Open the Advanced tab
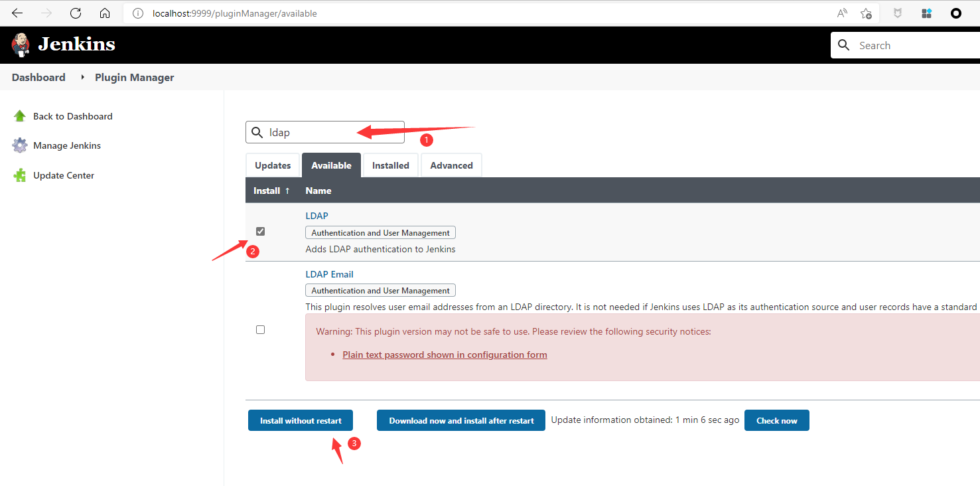This screenshot has height=486, width=980. 451,165
